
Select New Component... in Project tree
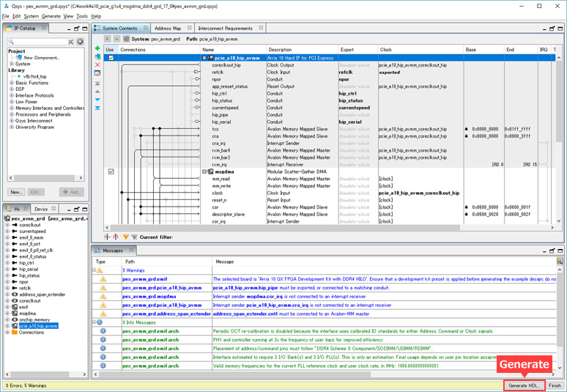(41, 57)
